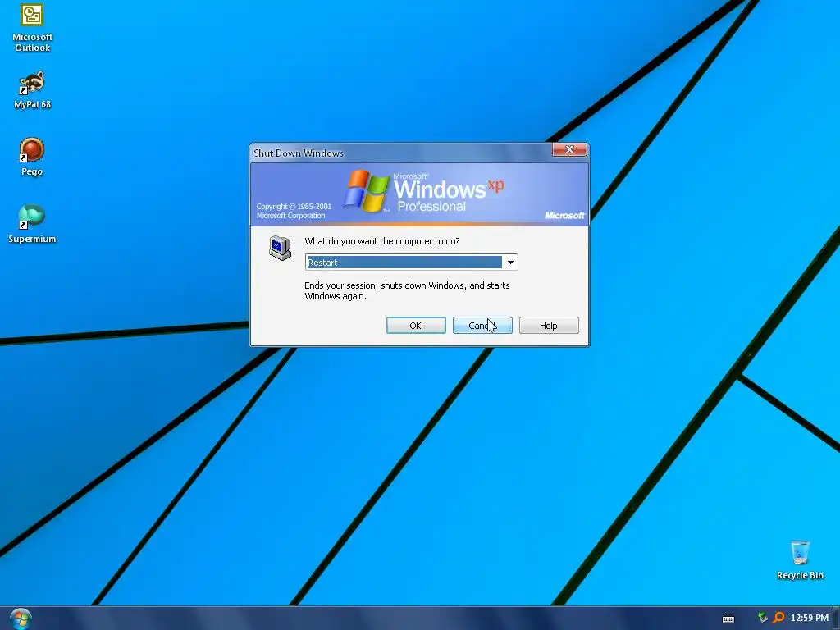Select the Pego desktop shortcut
This screenshot has width=840, height=630.
(x=32, y=157)
